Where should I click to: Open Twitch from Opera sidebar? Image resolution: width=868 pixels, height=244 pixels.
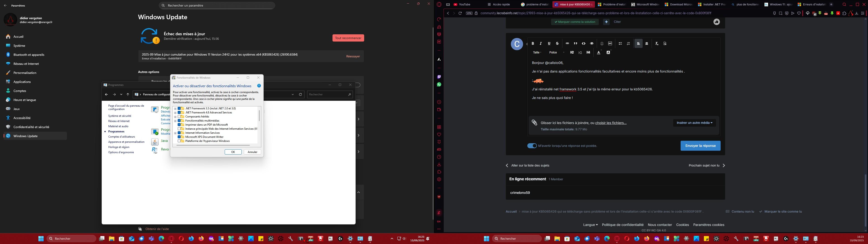[439, 77]
